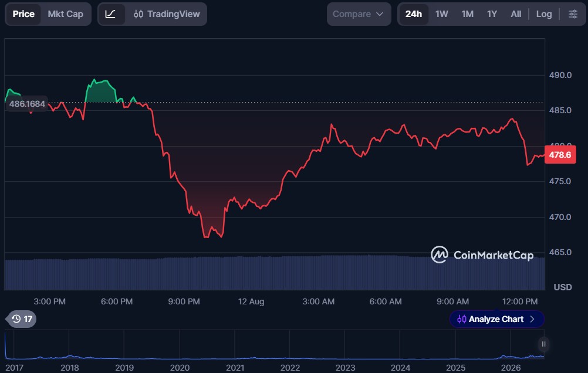Switch to the line chart view icon
Screen dimensions: 588x373
(111, 14)
